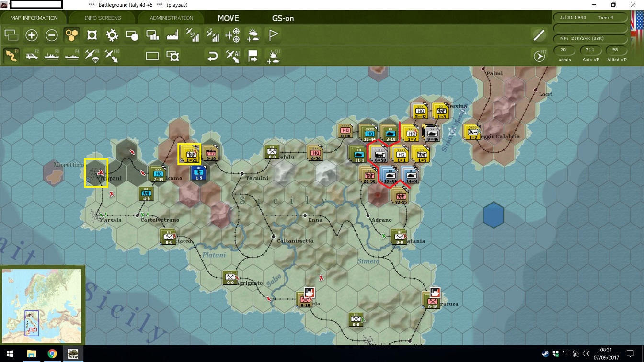
Task: Click the GS-on status label
Action: (283, 18)
